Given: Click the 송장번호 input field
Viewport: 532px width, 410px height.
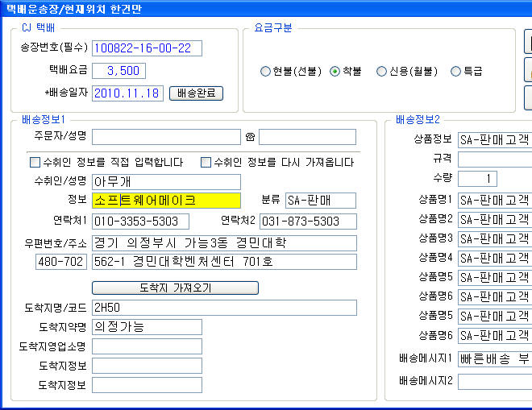Looking at the screenshot, I should (147, 48).
